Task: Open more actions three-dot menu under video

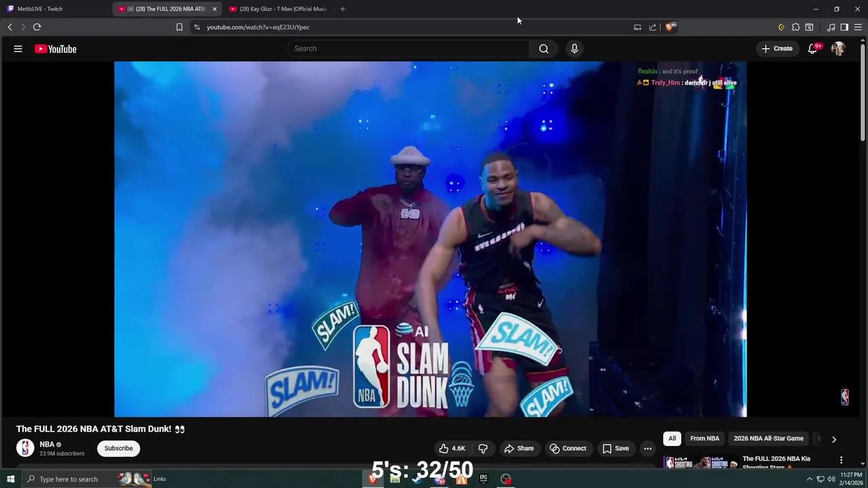Action: 648,448
